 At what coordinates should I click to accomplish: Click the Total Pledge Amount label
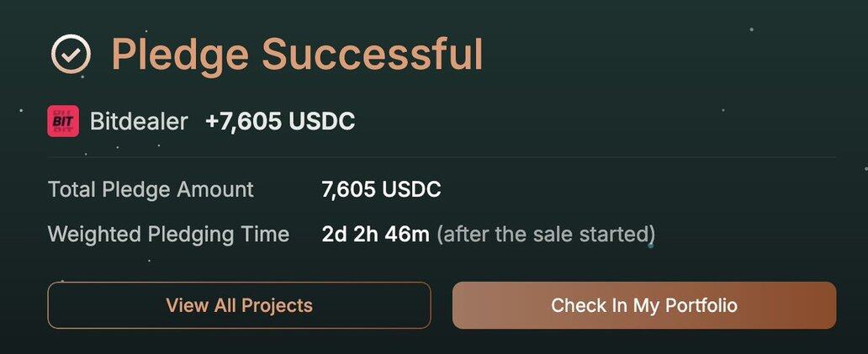click(x=151, y=189)
